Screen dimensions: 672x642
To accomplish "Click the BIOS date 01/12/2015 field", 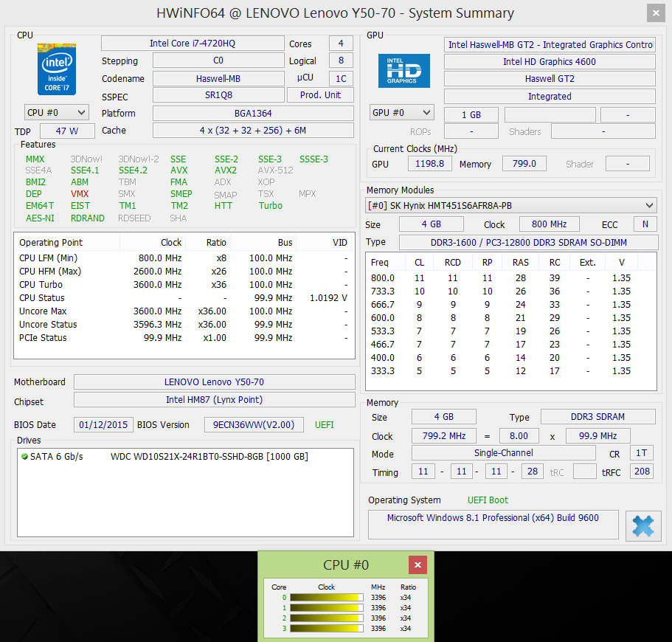I will tap(103, 424).
